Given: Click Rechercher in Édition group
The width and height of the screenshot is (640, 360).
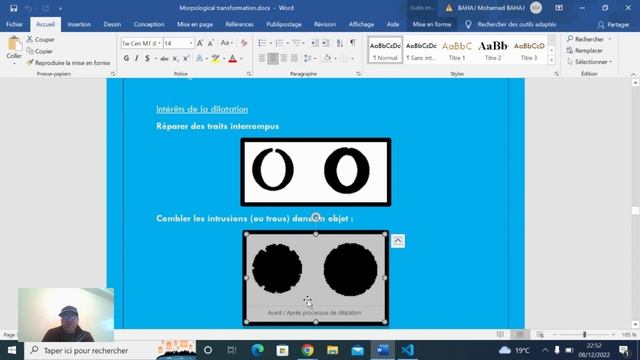Looking at the screenshot, I should pos(585,39).
